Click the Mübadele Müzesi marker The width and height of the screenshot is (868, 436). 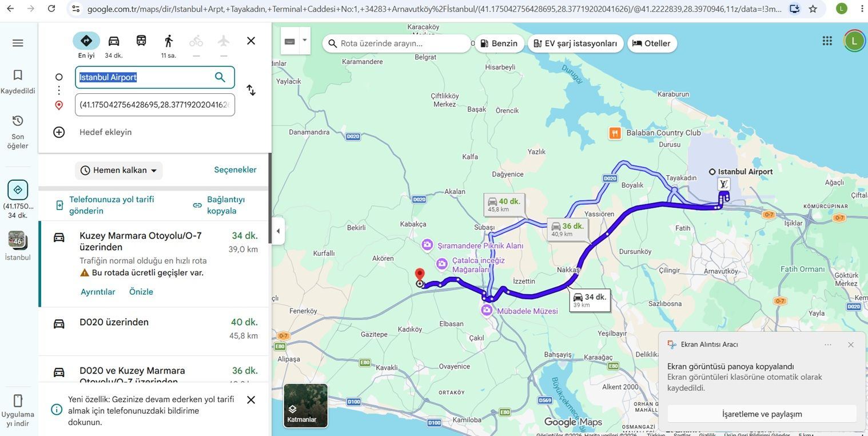(487, 310)
